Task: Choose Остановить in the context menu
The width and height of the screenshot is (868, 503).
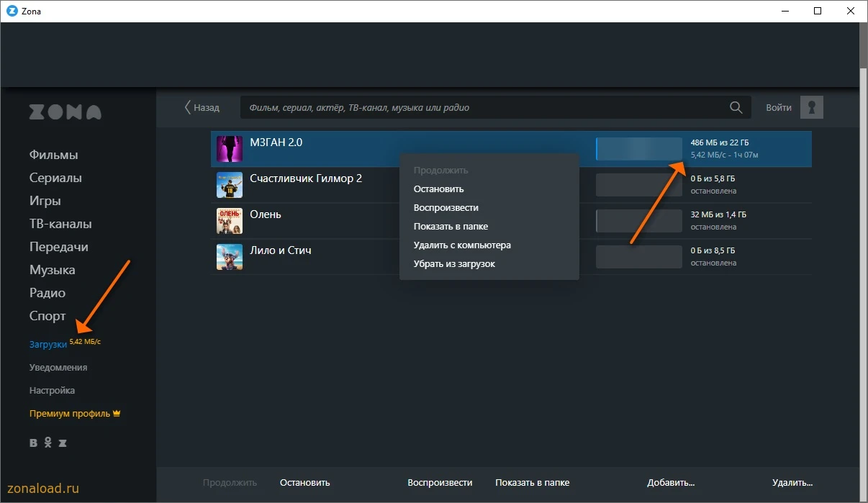Action: pyautogui.click(x=438, y=189)
